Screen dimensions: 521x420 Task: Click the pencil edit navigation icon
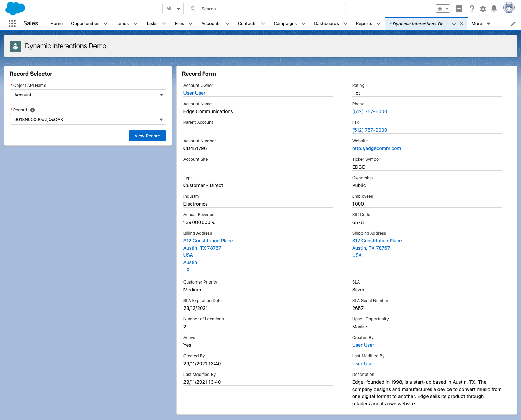[513, 24]
